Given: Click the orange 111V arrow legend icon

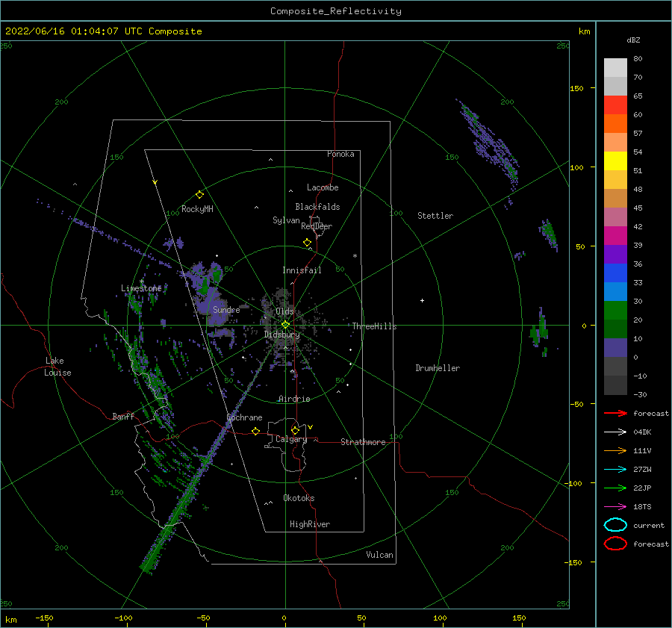Looking at the screenshot, I should click(x=615, y=450).
